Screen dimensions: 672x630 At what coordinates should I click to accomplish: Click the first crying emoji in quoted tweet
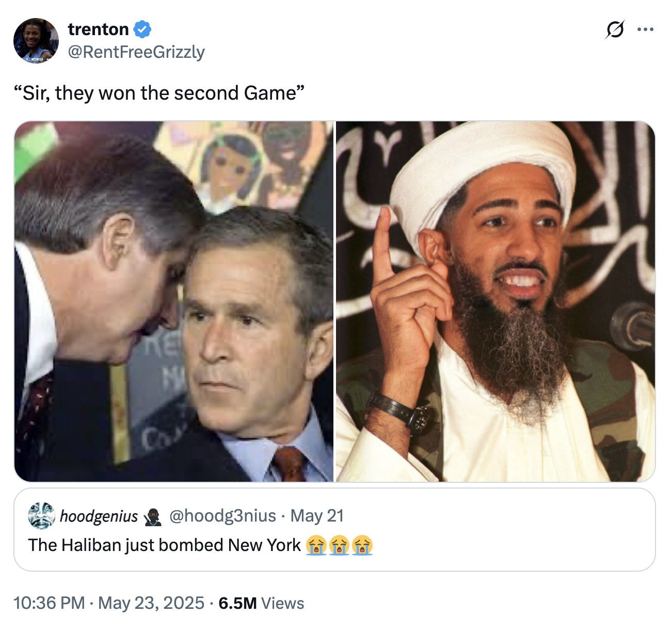pos(316,545)
